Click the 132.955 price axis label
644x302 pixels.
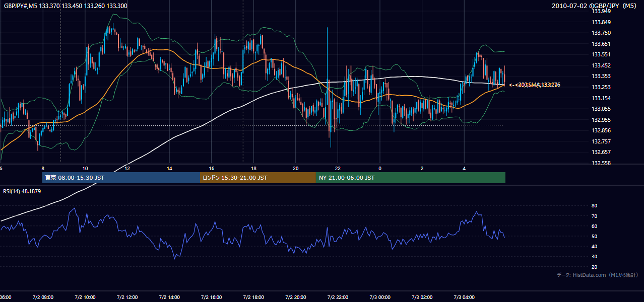(601, 120)
